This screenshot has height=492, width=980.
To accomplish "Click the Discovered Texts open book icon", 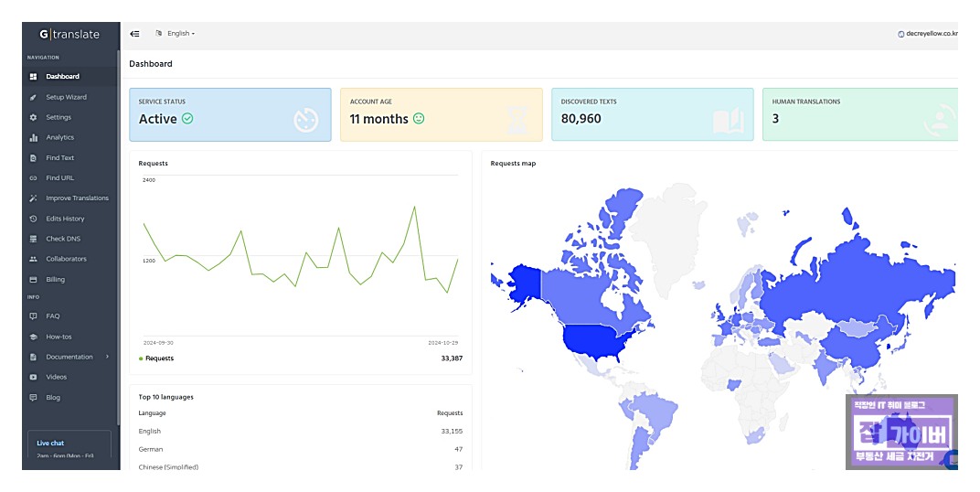I will click(x=728, y=120).
